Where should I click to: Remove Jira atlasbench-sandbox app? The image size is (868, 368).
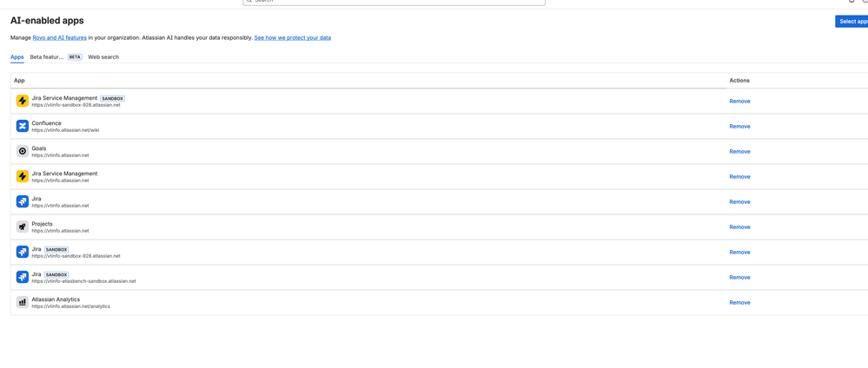click(x=739, y=277)
